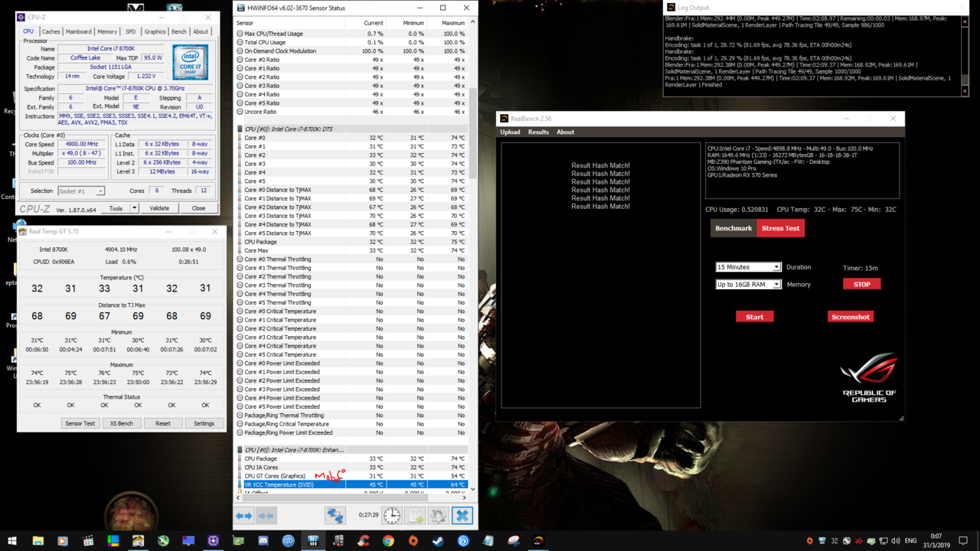
Task: Open Windows notification center icon
Action: point(963,541)
